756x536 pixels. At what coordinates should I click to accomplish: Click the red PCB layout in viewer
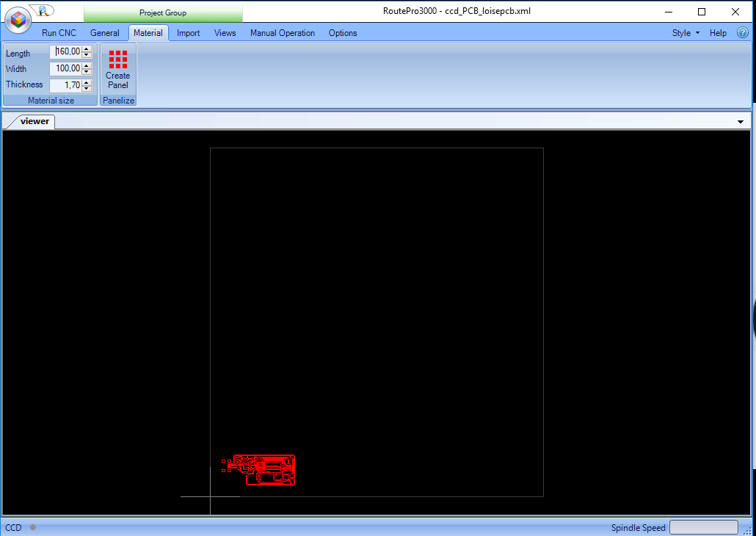(x=259, y=469)
